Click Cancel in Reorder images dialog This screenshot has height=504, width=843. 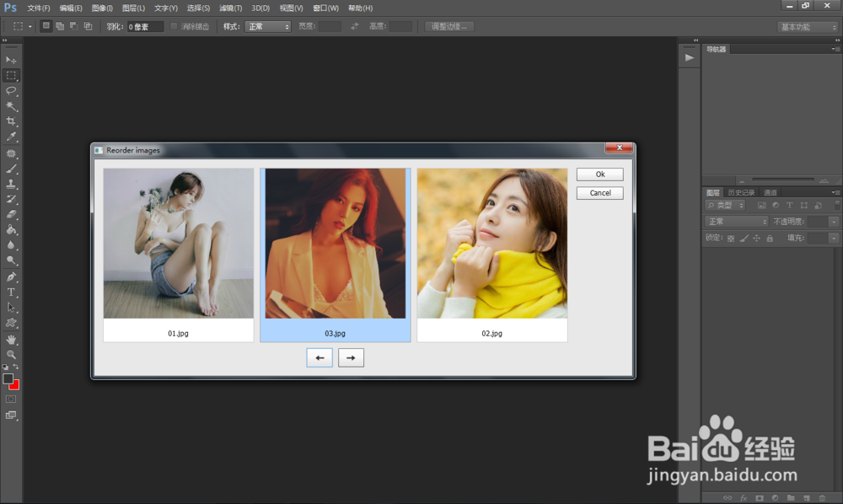pos(600,193)
